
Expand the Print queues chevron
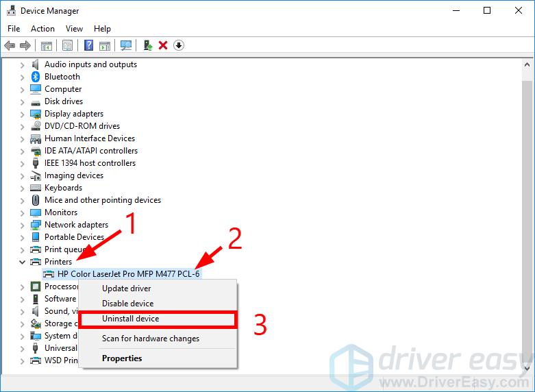pyautogui.click(x=22, y=249)
